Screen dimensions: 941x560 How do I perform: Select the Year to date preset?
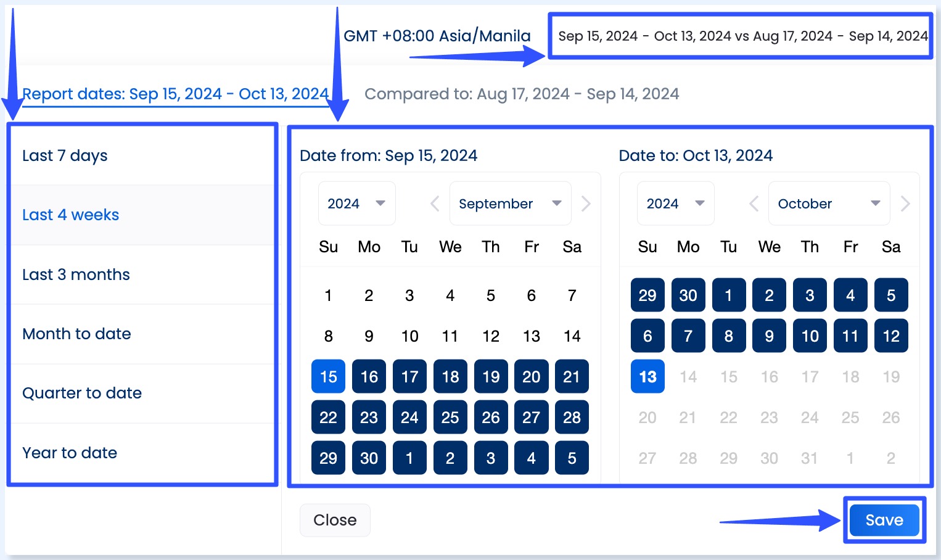70,453
